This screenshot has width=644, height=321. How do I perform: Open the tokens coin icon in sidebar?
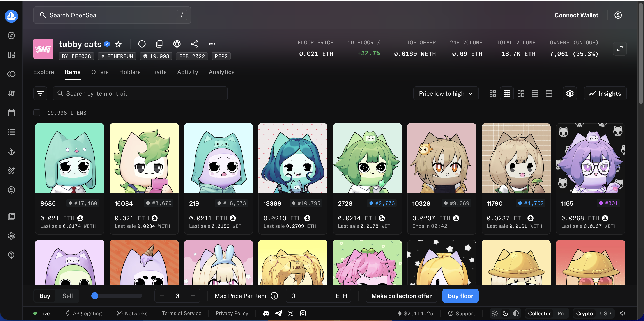(x=11, y=74)
